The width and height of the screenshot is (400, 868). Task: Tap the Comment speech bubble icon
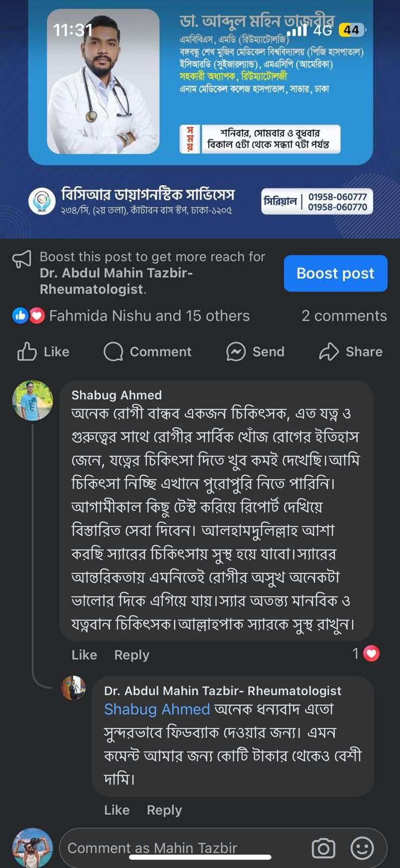(x=113, y=352)
